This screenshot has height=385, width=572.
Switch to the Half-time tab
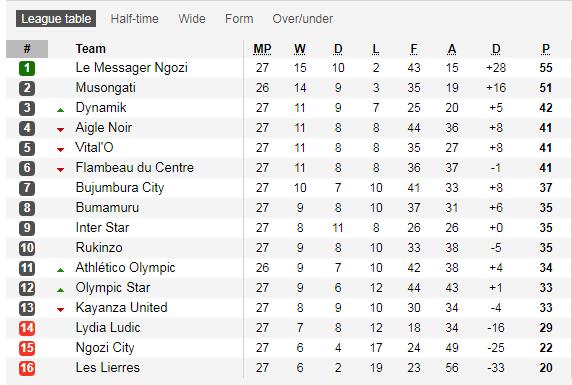click(135, 19)
